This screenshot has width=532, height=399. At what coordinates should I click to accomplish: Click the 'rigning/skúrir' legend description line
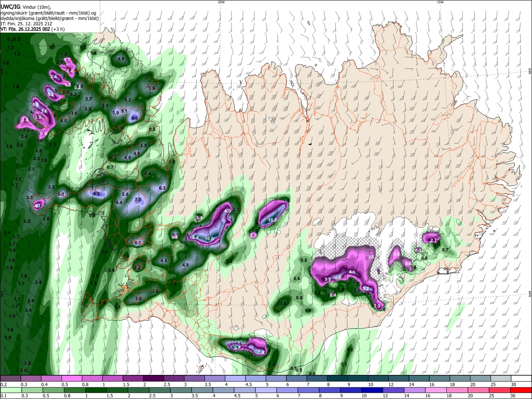(x=48, y=12)
